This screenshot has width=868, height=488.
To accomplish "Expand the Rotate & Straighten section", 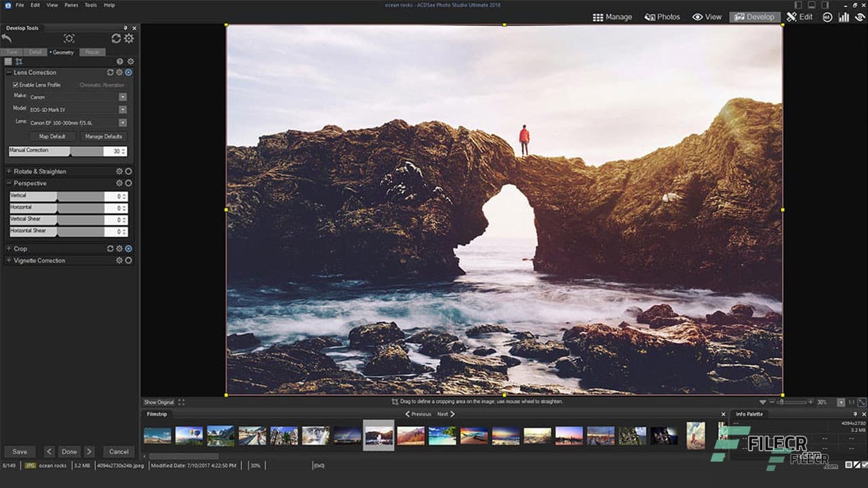I will [x=9, y=171].
